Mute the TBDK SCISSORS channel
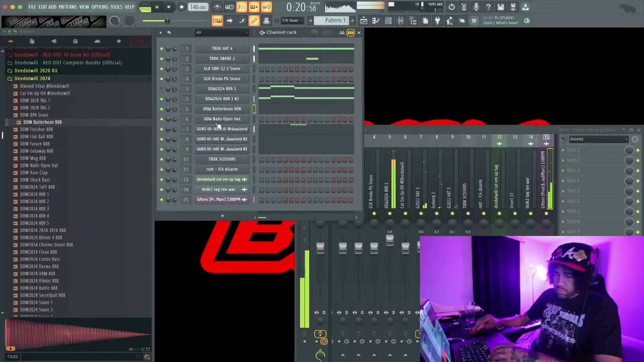This screenshot has width=644, height=362. (x=162, y=159)
